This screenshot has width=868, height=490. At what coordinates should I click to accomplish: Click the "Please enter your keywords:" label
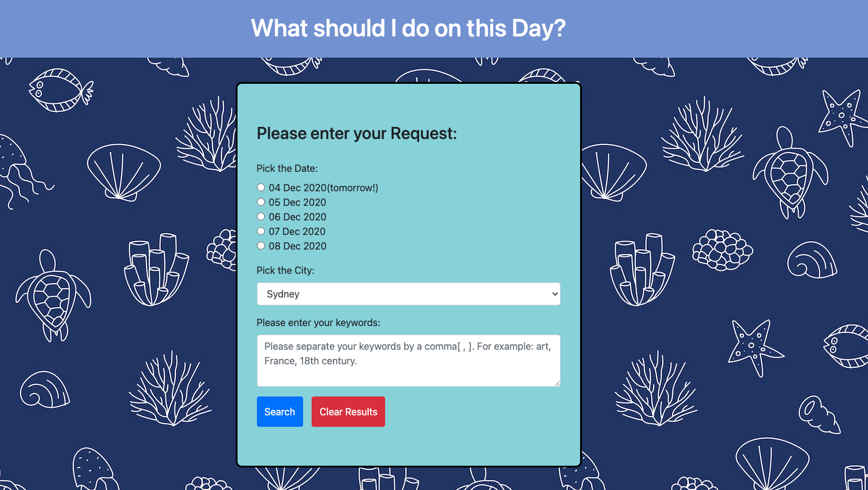318,322
